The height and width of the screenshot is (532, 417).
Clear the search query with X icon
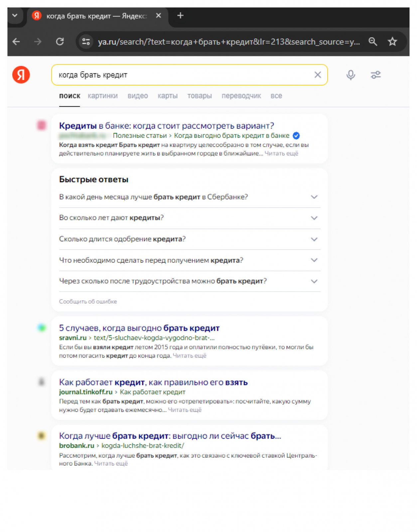click(318, 75)
